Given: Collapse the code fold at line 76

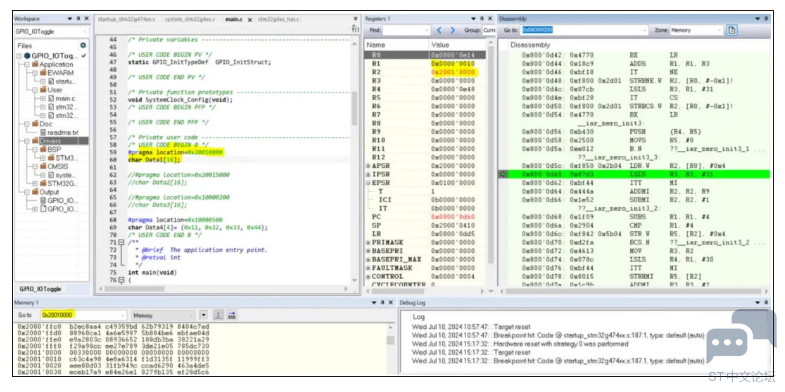Looking at the screenshot, I should point(120,280).
